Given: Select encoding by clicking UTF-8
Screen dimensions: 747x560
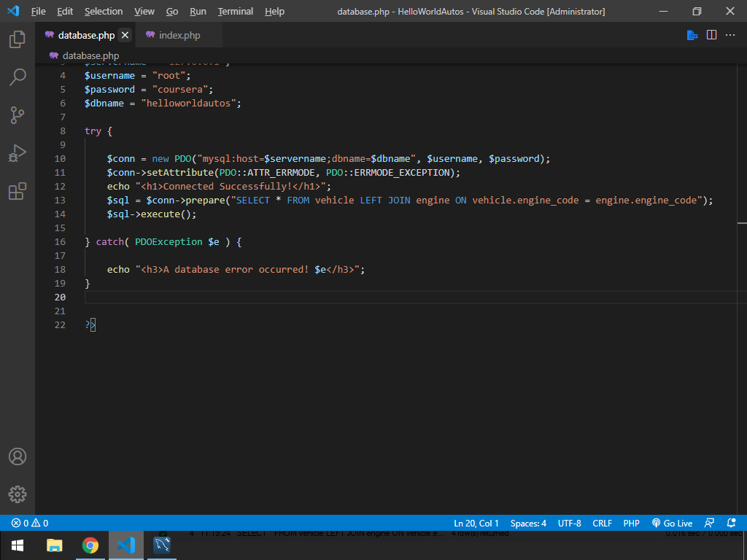Looking at the screenshot, I should pyautogui.click(x=570, y=523).
